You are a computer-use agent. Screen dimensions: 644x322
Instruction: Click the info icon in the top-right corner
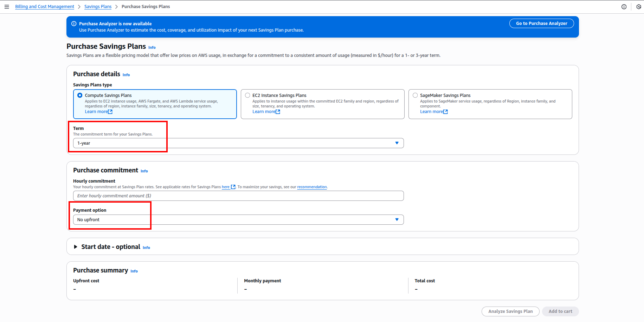coord(624,7)
